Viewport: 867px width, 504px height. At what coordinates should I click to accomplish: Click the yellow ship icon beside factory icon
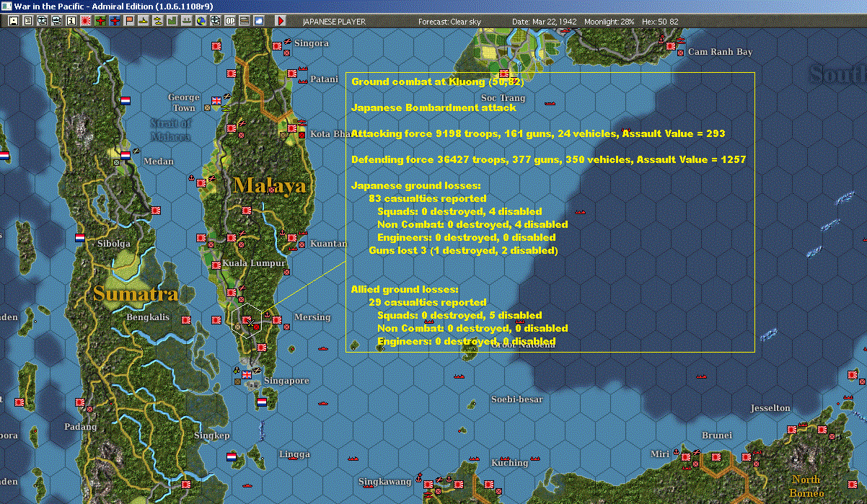tap(158, 21)
